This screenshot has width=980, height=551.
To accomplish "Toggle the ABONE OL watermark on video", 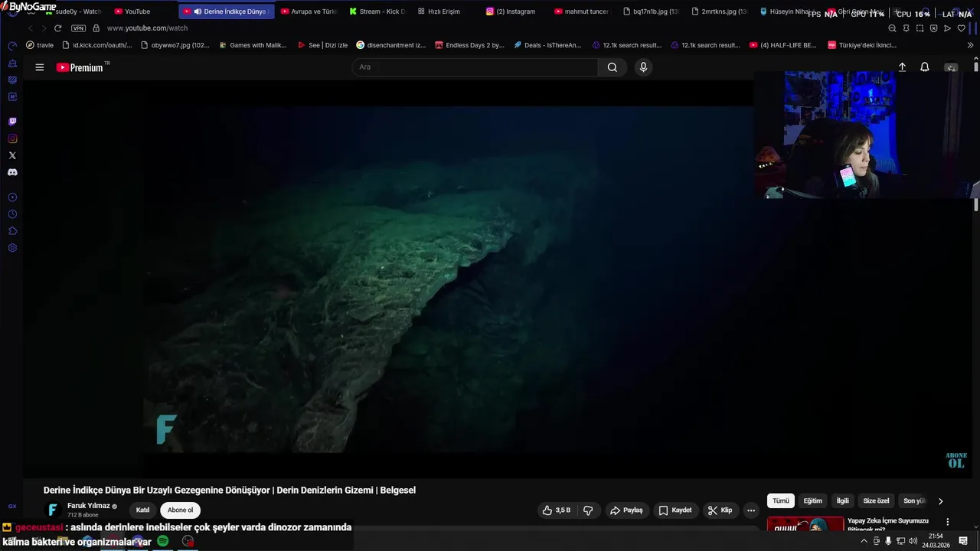I will (x=956, y=460).
